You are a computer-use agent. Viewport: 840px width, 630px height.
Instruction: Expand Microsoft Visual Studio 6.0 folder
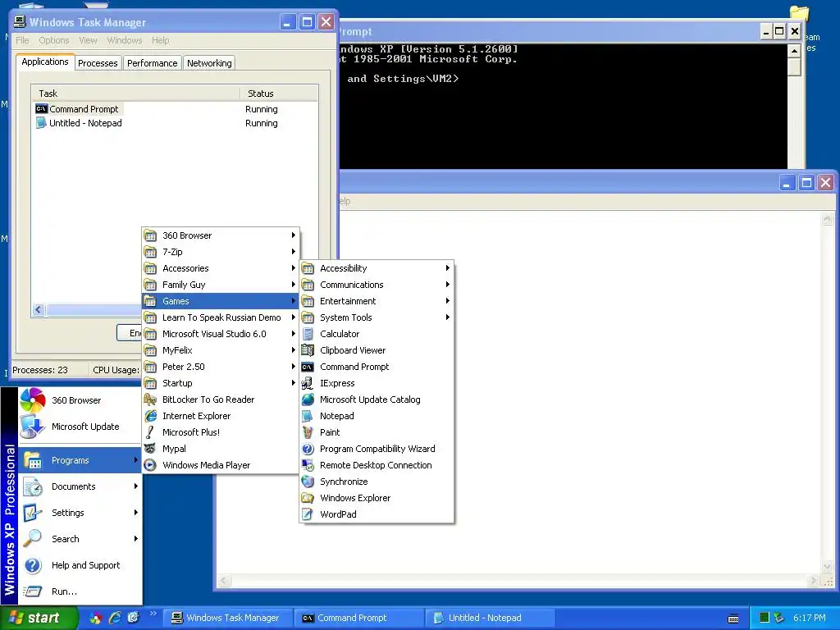pyautogui.click(x=220, y=334)
